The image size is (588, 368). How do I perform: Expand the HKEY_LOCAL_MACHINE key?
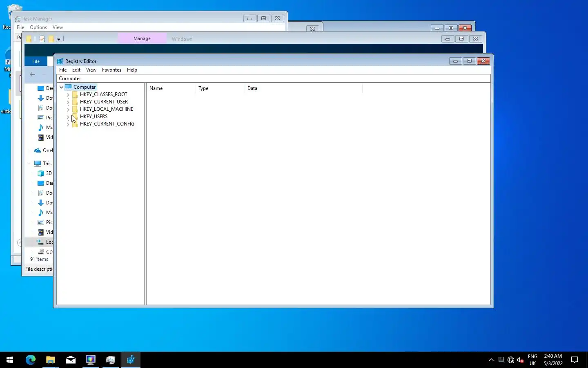tap(68, 109)
